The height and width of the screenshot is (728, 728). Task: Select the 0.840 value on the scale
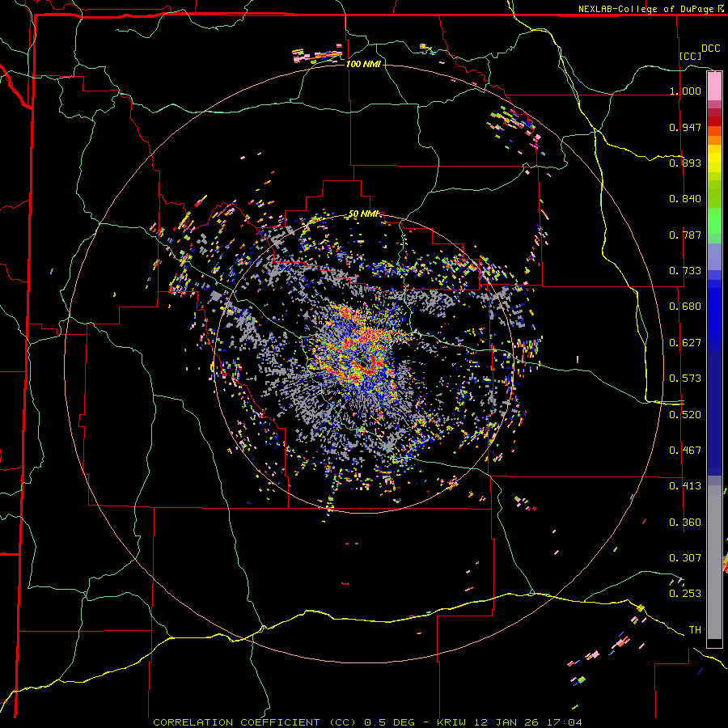point(685,199)
